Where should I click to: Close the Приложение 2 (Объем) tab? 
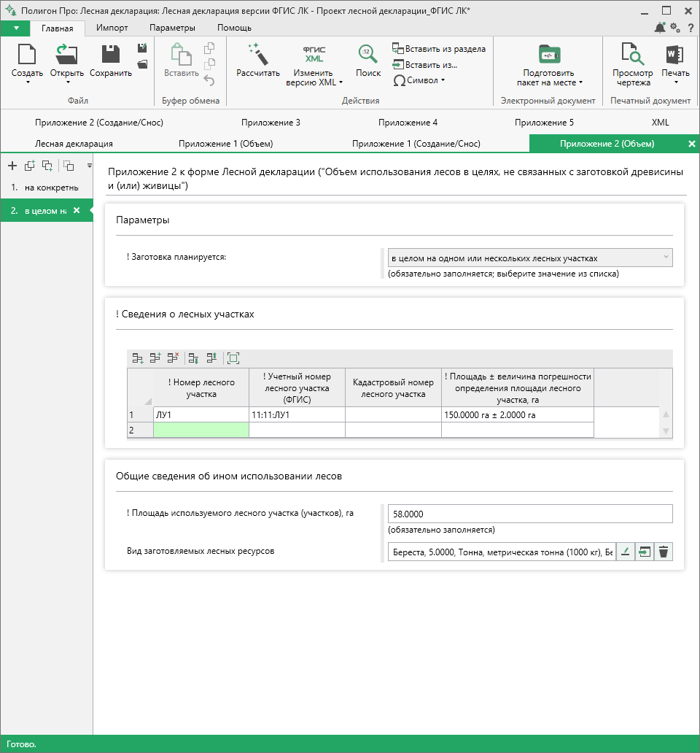pyautogui.click(x=692, y=144)
